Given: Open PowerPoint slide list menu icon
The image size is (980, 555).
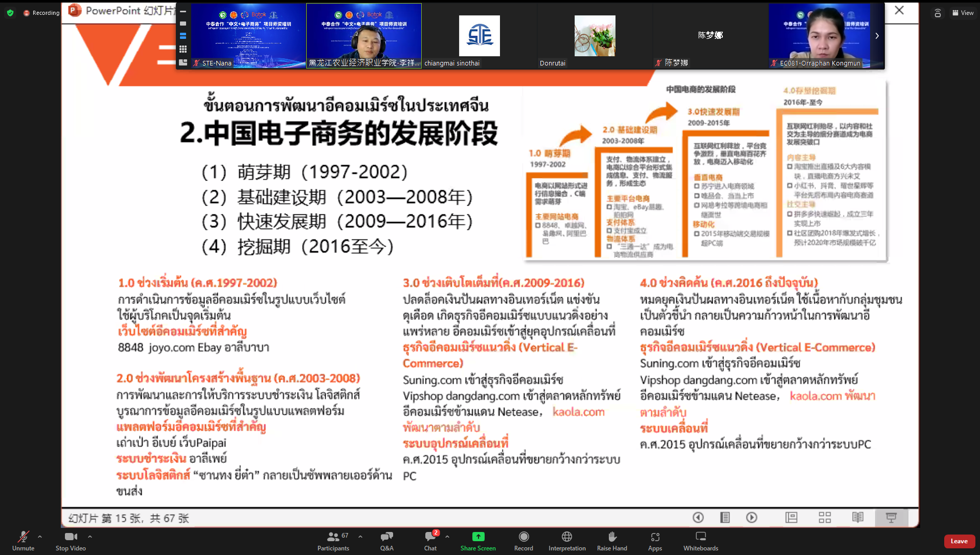Looking at the screenshot, I should tap(725, 518).
